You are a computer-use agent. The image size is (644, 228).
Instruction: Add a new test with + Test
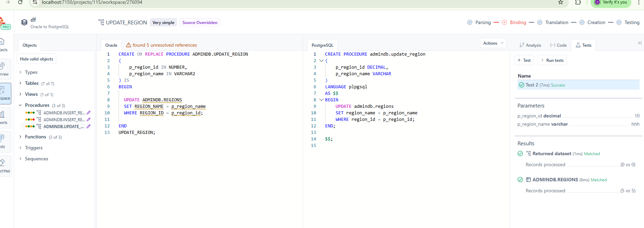point(524,60)
